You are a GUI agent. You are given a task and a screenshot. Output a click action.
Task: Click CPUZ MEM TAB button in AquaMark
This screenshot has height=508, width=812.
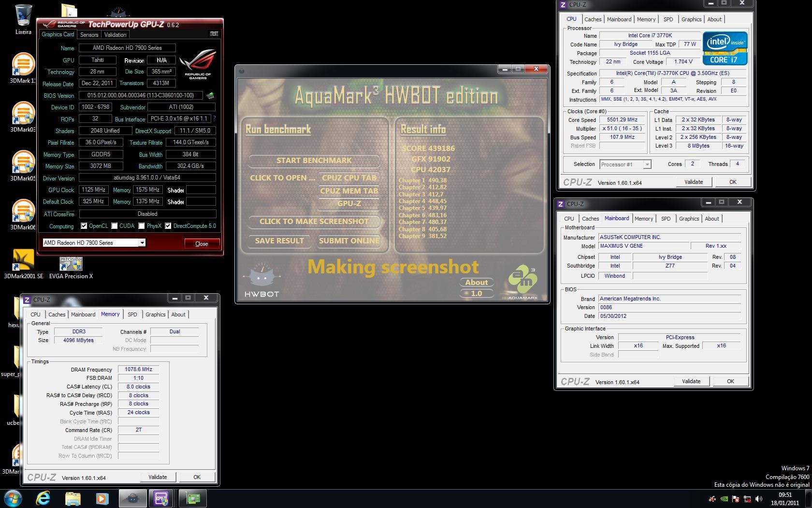click(349, 191)
